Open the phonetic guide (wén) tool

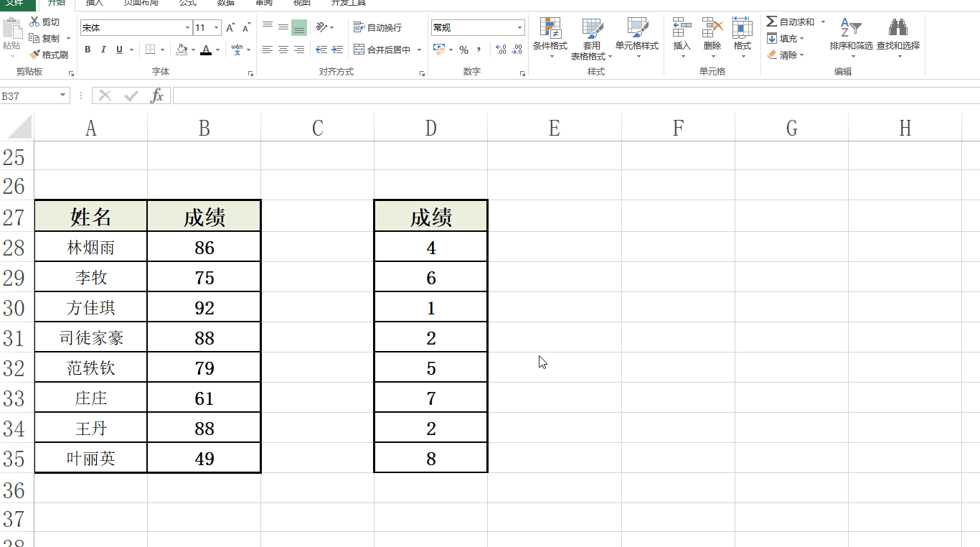(x=237, y=50)
